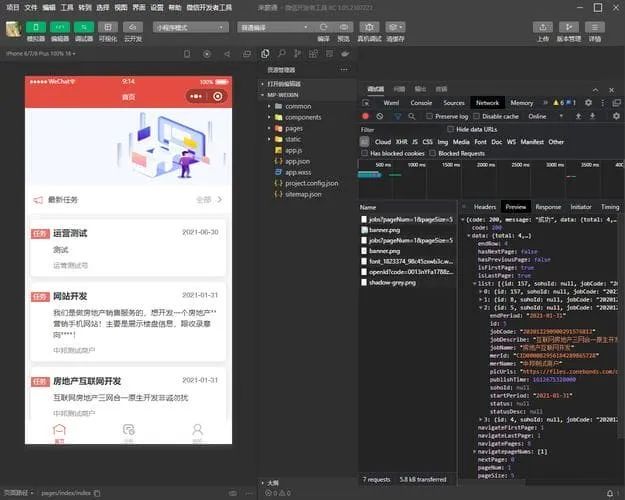Filter requests by Img type
The height and width of the screenshot is (500, 625).
pos(442,142)
